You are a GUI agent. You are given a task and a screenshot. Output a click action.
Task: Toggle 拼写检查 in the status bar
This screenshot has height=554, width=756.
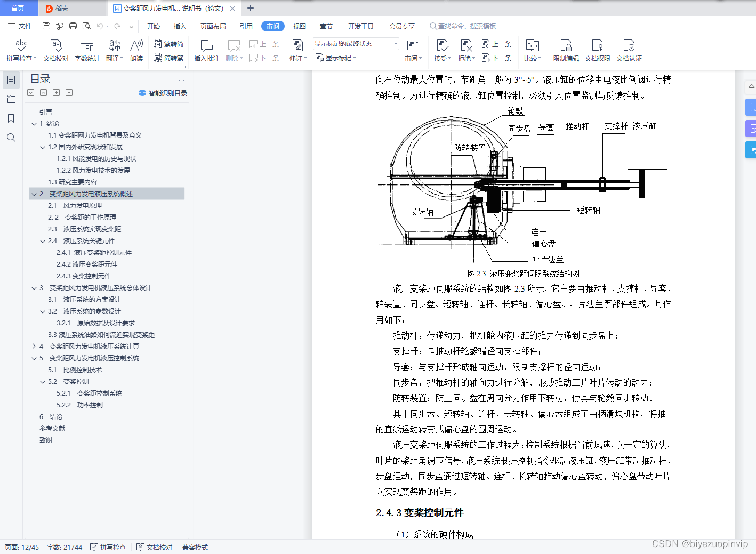108,547
